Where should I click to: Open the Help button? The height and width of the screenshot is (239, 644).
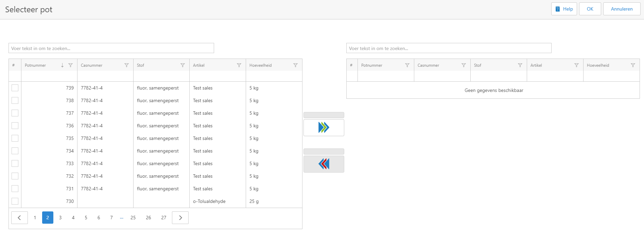(x=564, y=9)
